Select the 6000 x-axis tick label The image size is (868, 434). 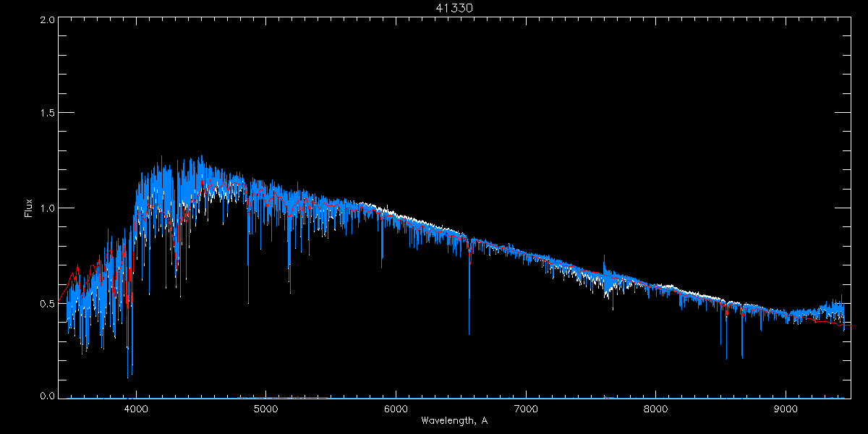396,409
